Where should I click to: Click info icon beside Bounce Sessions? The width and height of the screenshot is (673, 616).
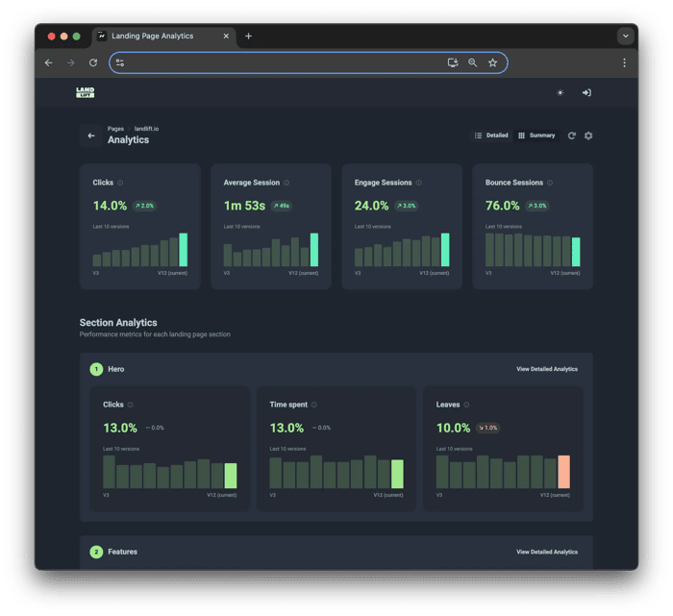pos(550,183)
